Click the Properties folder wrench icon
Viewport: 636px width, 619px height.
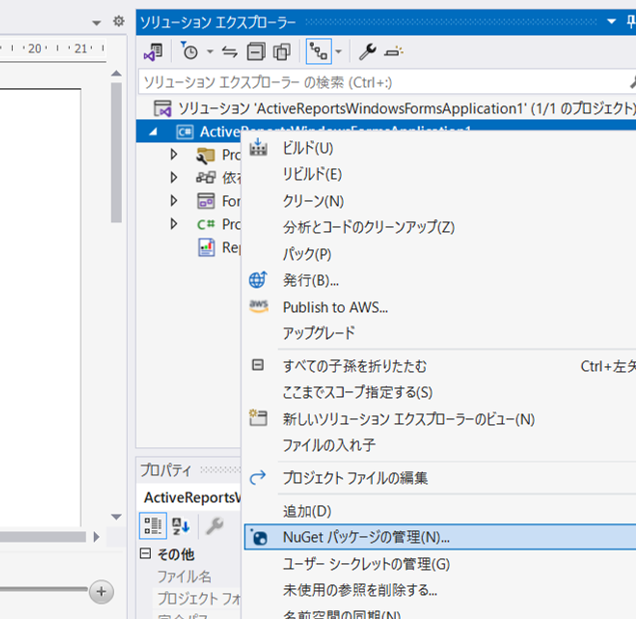pyautogui.click(x=206, y=155)
